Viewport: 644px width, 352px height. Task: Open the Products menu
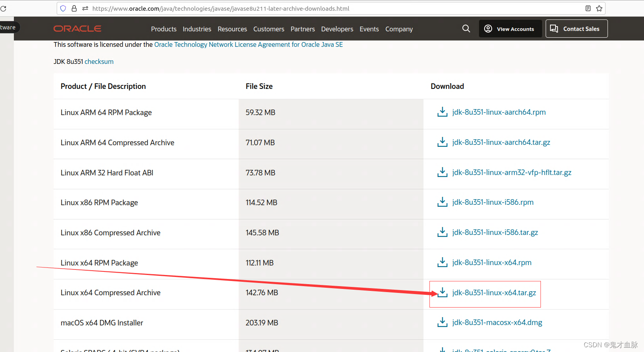pyautogui.click(x=164, y=29)
